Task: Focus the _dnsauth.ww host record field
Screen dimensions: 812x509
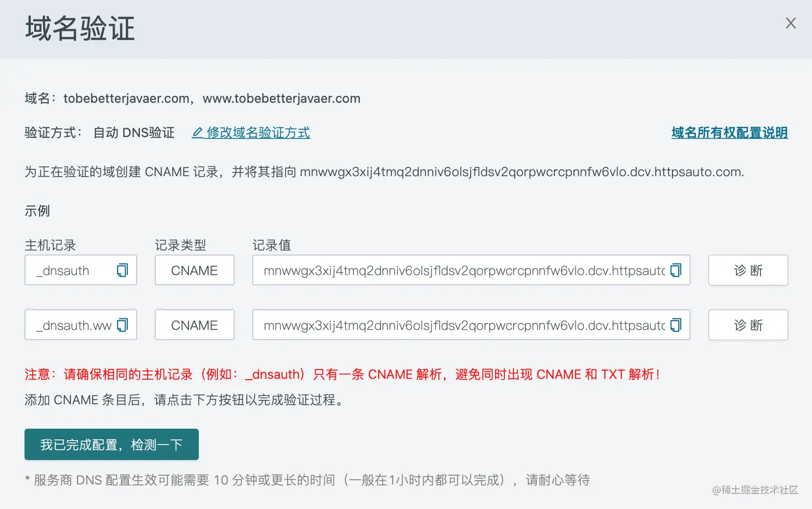Action: point(81,325)
